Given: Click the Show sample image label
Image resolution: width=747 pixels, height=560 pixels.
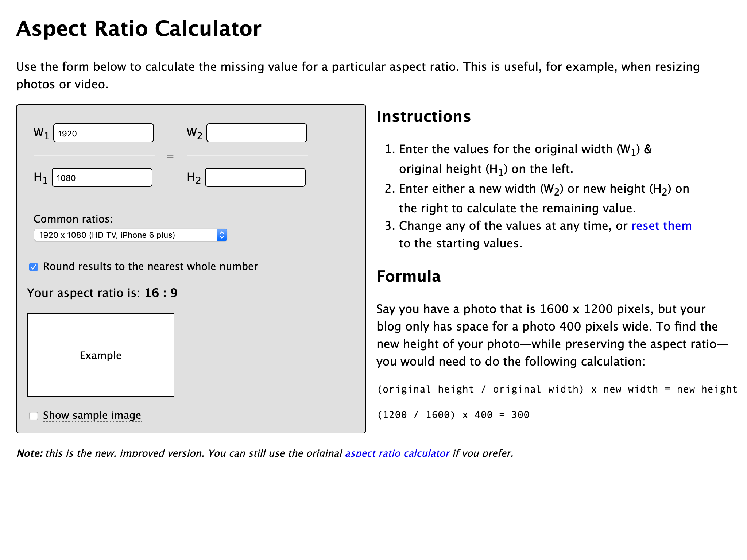Looking at the screenshot, I should (92, 415).
